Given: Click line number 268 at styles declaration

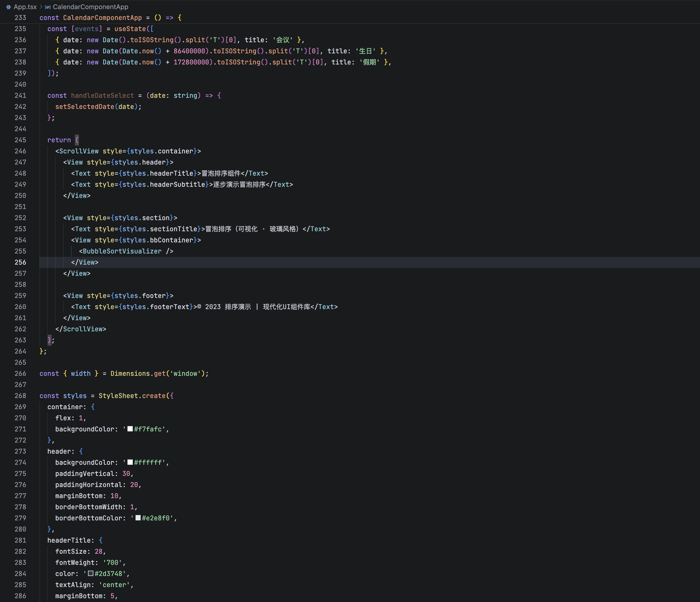Looking at the screenshot, I should coord(20,395).
